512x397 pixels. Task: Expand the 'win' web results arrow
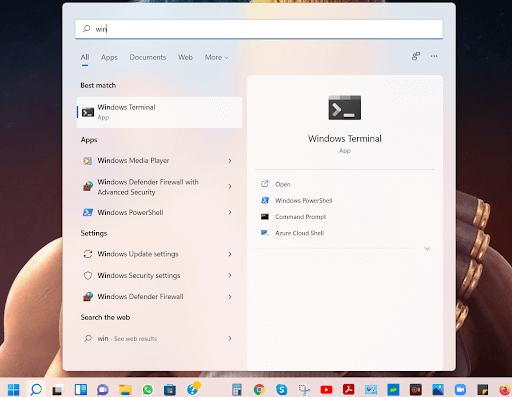[230, 338]
